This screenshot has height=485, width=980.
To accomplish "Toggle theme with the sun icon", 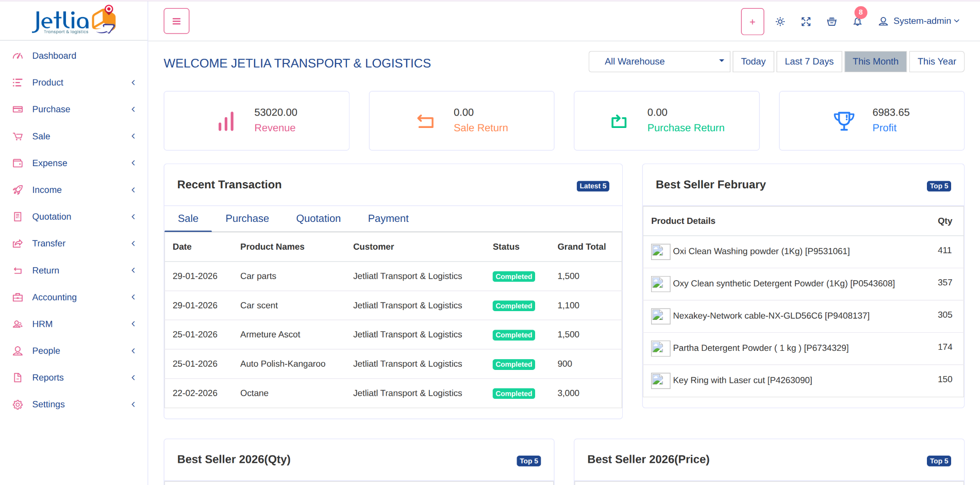I will pyautogui.click(x=780, y=21).
